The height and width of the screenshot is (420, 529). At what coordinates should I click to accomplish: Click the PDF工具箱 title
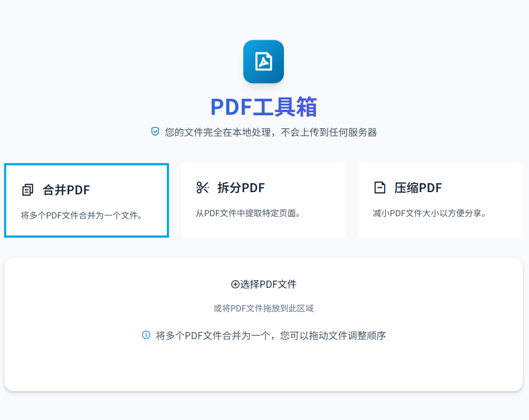tap(263, 106)
